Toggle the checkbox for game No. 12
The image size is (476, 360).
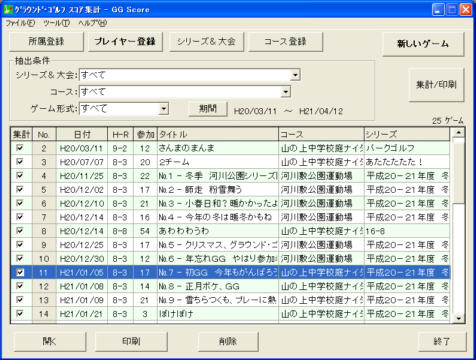click(20, 286)
